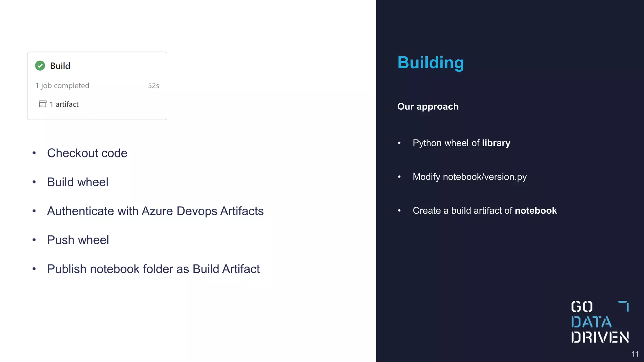
Task: Click slide page number 11
Action: (x=635, y=354)
